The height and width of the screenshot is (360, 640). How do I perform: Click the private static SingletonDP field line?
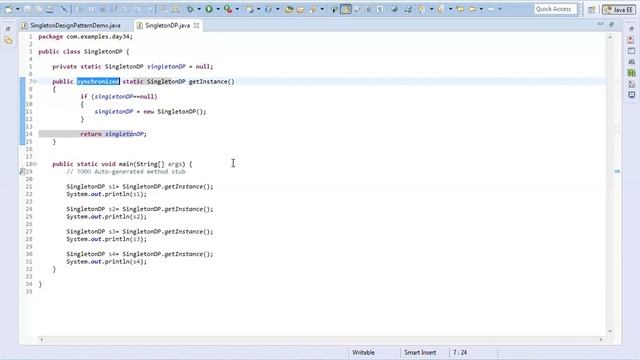click(133, 67)
